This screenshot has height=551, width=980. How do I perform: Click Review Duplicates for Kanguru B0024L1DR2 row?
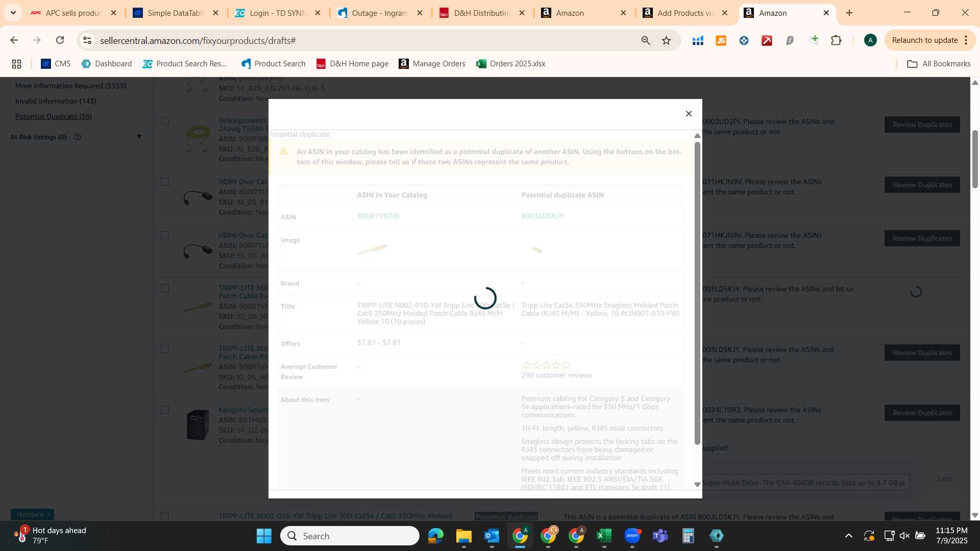tap(922, 413)
